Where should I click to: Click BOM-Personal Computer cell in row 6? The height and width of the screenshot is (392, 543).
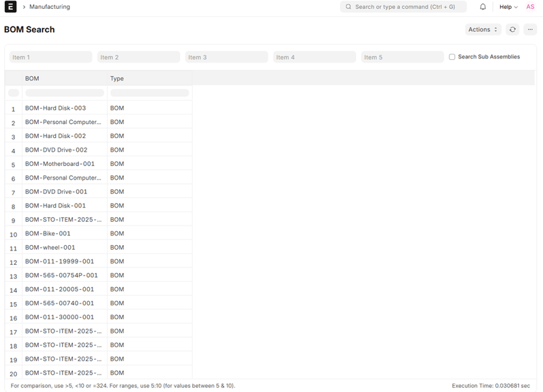click(x=65, y=178)
